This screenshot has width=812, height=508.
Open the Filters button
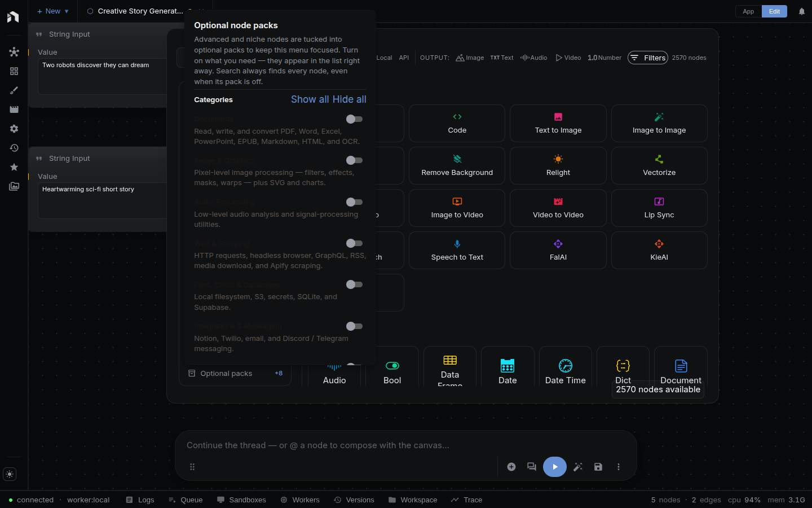(648, 58)
